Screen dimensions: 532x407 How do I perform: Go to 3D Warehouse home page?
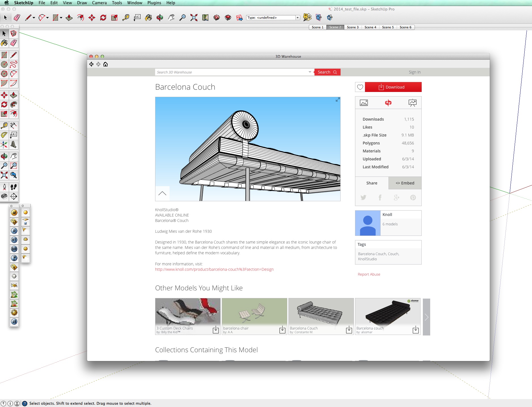[x=105, y=64]
